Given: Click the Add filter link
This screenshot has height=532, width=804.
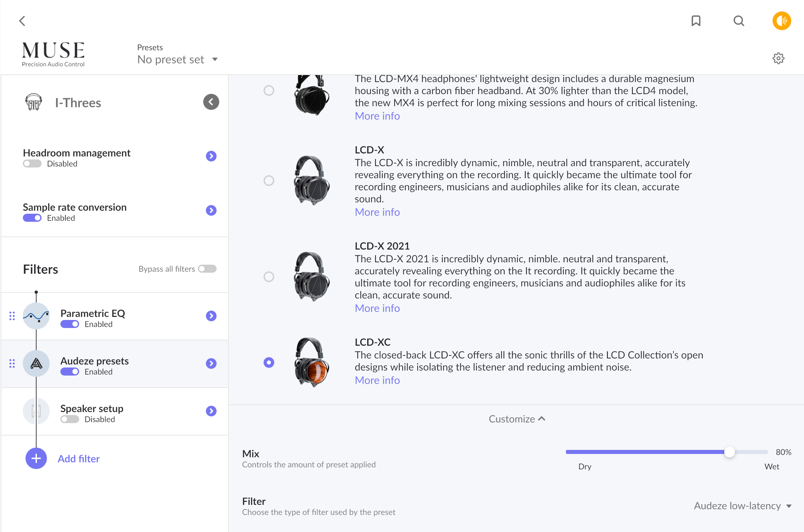Looking at the screenshot, I should 78,459.
